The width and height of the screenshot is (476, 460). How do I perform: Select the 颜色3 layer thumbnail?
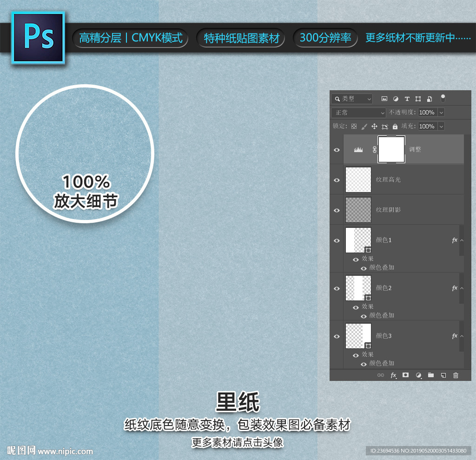pos(358,336)
